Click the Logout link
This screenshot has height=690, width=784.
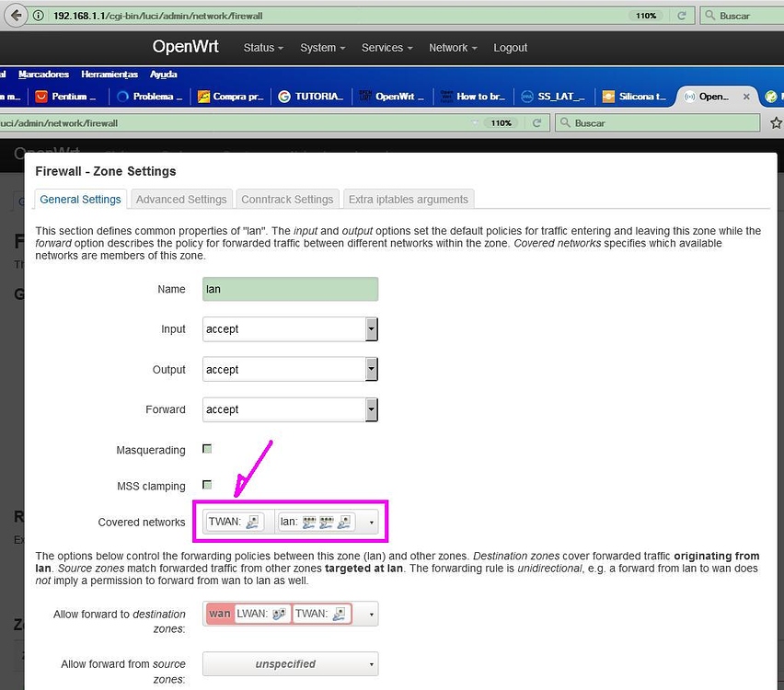click(x=510, y=47)
